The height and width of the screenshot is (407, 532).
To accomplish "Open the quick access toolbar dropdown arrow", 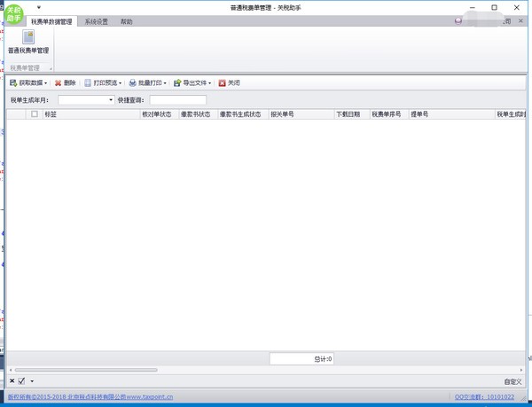I will (x=39, y=7).
